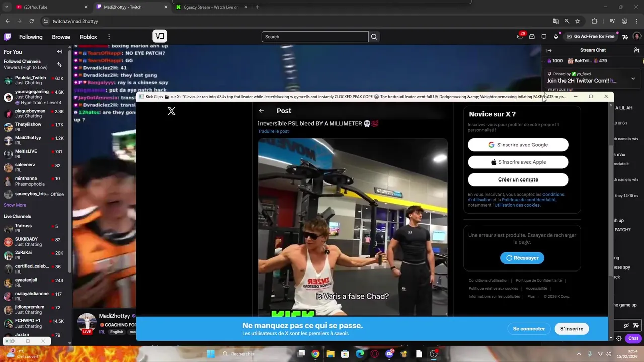Open the new tab plus button
Image resolution: width=644 pixels, height=362 pixels.
(x=257, y=7)
